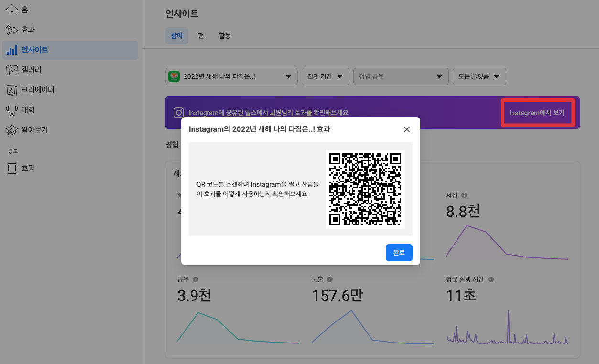Viewport: 599px width, 364px height.
Task: Expand the 전체 기간 date range dropdown
Action: pos(326,76)
